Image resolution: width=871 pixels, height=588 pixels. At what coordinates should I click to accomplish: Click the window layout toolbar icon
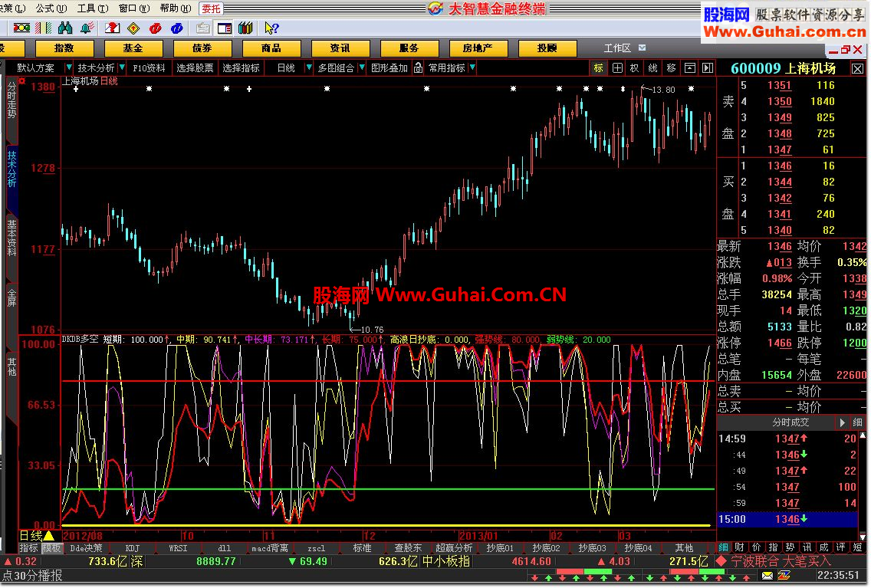click(225, 28)
